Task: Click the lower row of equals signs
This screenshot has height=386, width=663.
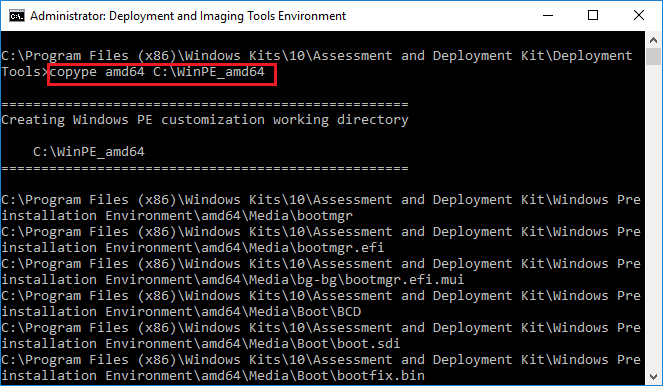Action: point(205,168)
